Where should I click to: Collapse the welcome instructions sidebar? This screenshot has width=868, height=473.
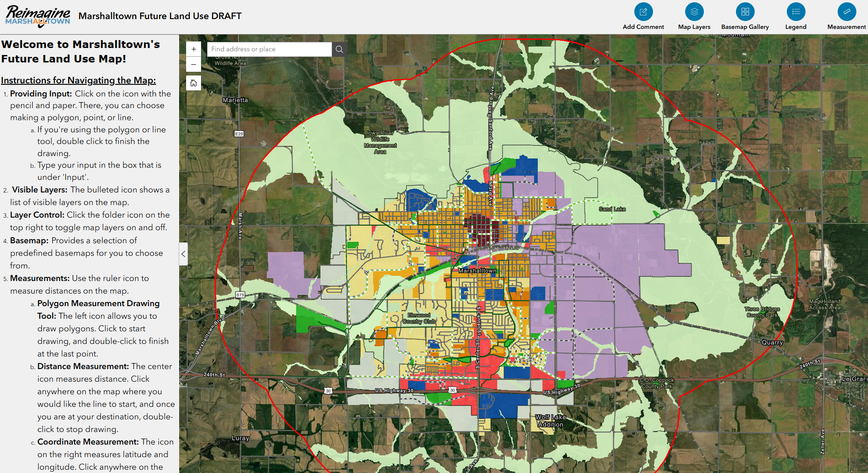click(183, 254)
